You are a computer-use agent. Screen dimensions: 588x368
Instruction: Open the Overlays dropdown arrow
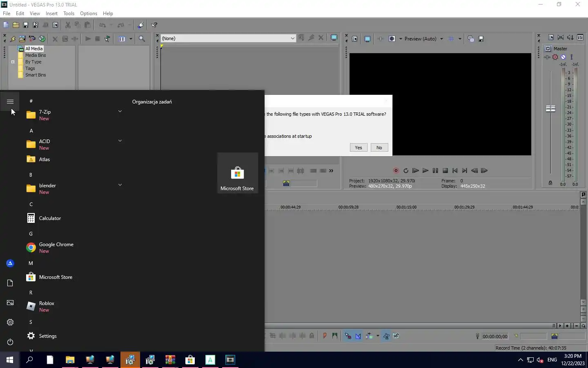pos(460,39)
